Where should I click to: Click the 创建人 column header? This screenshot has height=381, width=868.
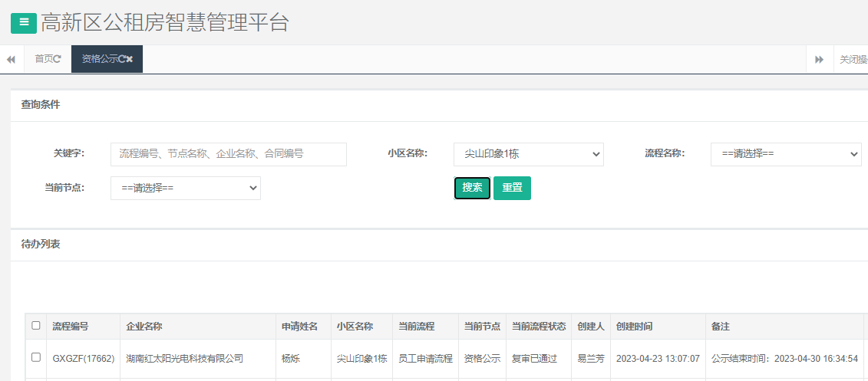(591, 327)
